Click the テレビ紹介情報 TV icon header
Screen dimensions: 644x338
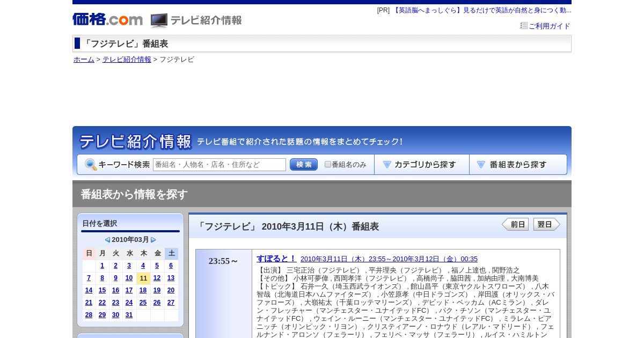click(196, 20)
